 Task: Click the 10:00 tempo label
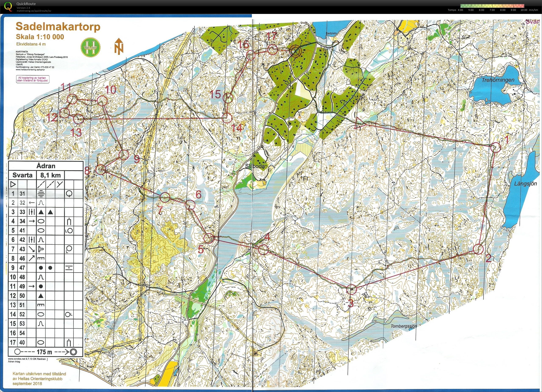tap(524, 10)
